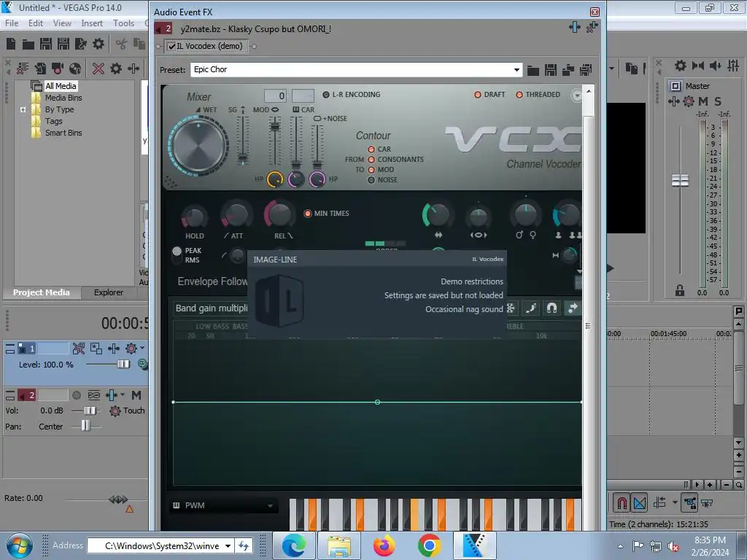Click the remove plug-in icon in Audio Event FX
The image size is (747, 560).
(592, 28)
